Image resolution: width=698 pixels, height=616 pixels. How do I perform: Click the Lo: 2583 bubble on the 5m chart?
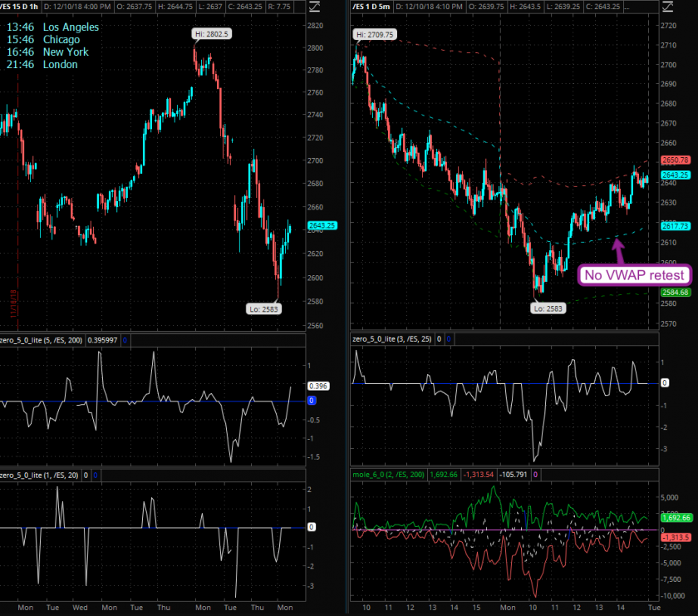click(x=549, y=308)
